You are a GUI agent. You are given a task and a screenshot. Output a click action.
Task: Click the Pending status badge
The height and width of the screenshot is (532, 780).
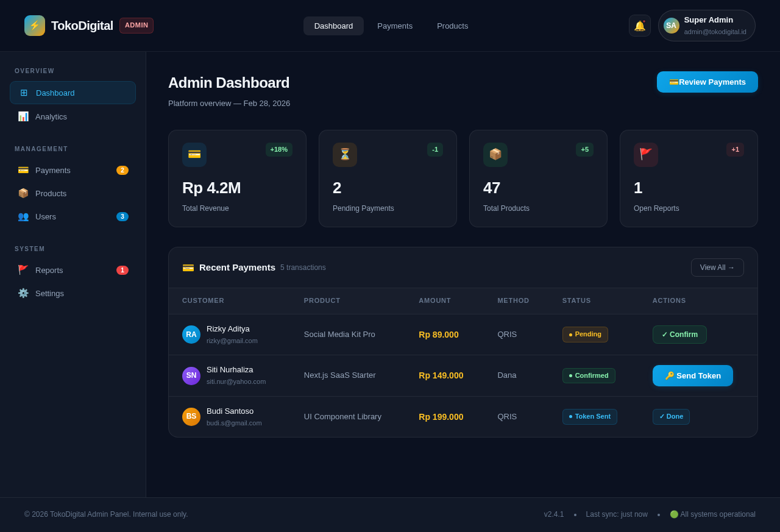(x=585, y=334)
